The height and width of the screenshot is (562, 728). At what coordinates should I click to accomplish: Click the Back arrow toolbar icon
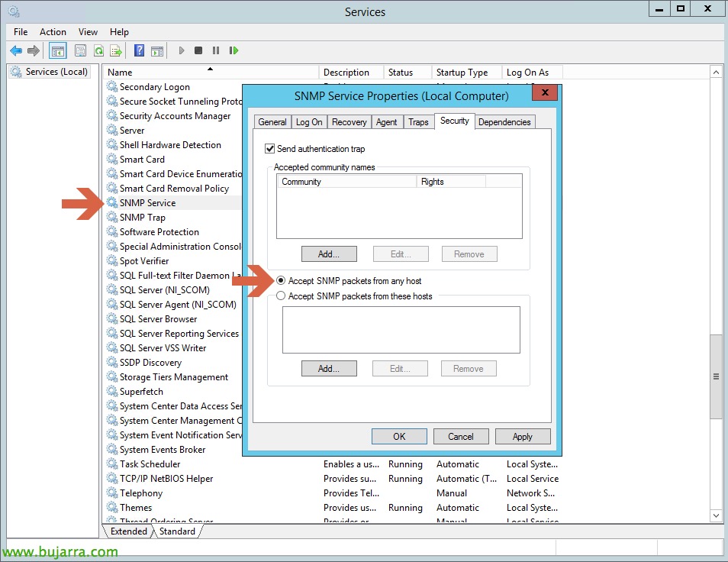[x=16, y=50]
